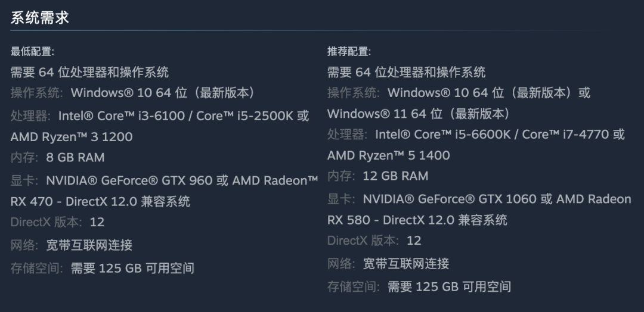This screenshot has width=644, height=312.
Task: Click 存储空间 label under 最低配置
Action: point(36,268)
